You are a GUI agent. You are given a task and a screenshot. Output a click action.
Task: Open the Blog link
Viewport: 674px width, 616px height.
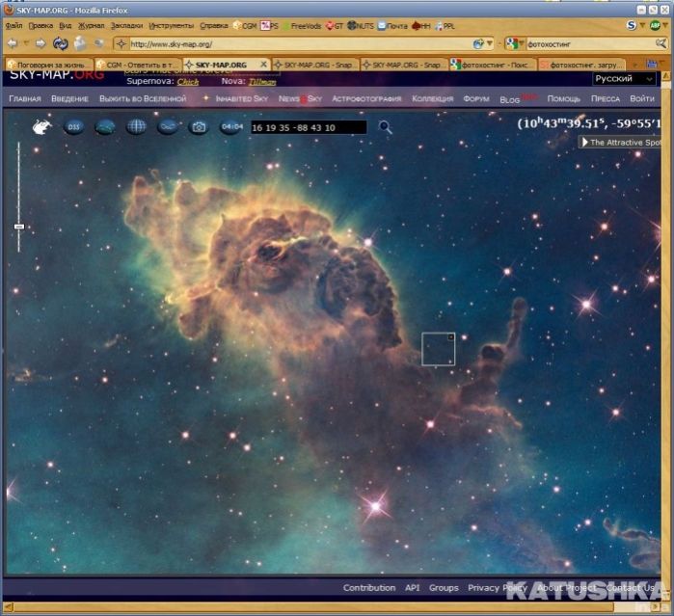510,99
